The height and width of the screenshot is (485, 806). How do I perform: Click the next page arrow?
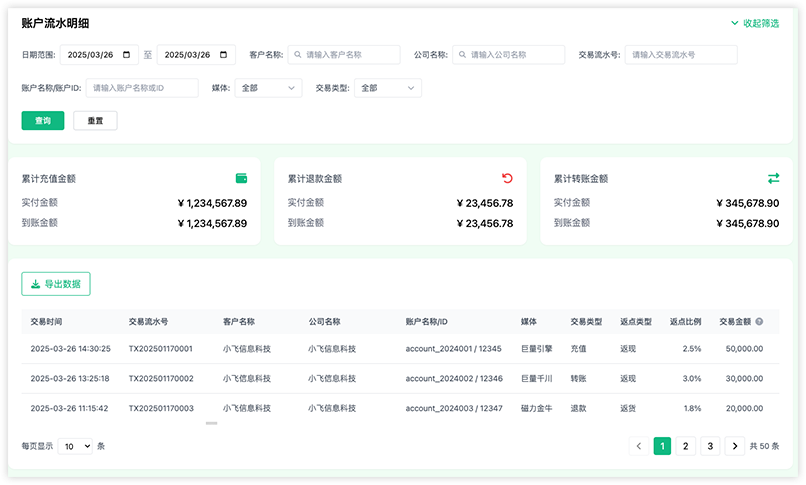(735, 446)
